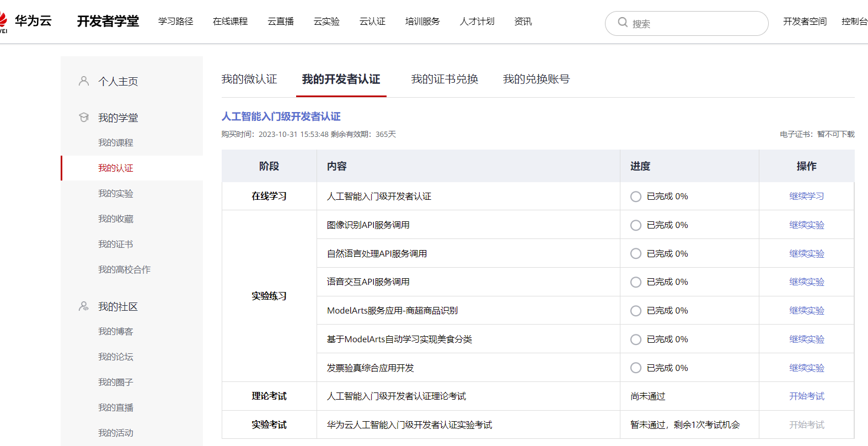868x446 pixels.
Task: Click 继续实验 for 语音交互API服务调用
Action: click(x=806, y=282)
